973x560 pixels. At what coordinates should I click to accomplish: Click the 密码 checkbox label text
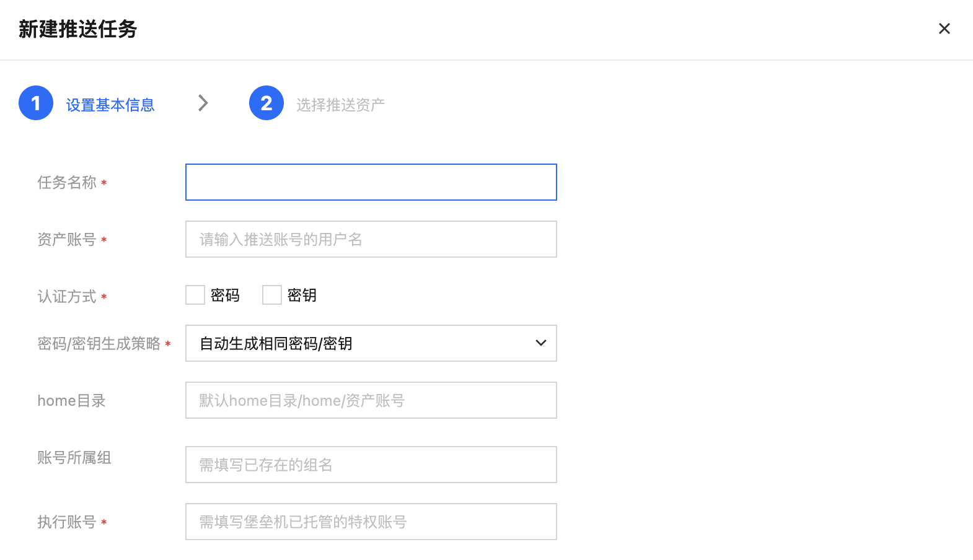click(225, 295)
